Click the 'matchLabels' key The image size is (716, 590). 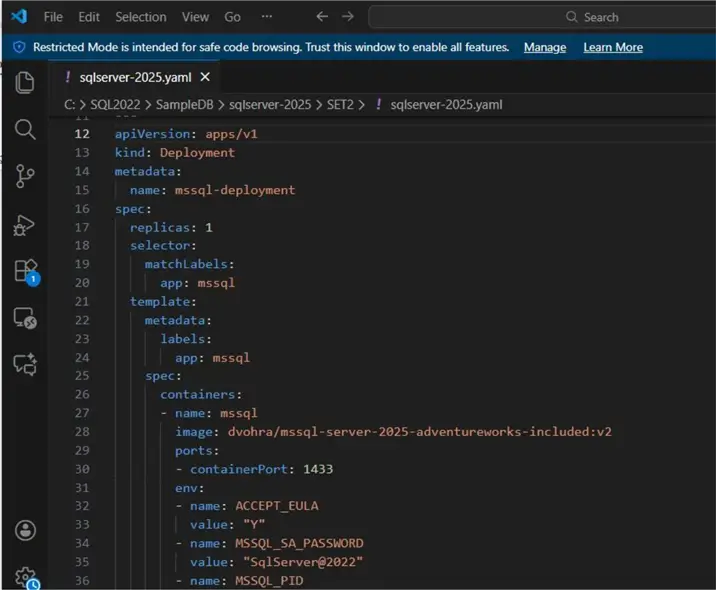point(186,264)
